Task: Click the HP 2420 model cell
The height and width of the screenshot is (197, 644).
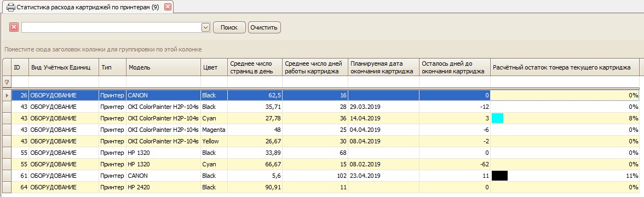Action: (x=163, y=187)
